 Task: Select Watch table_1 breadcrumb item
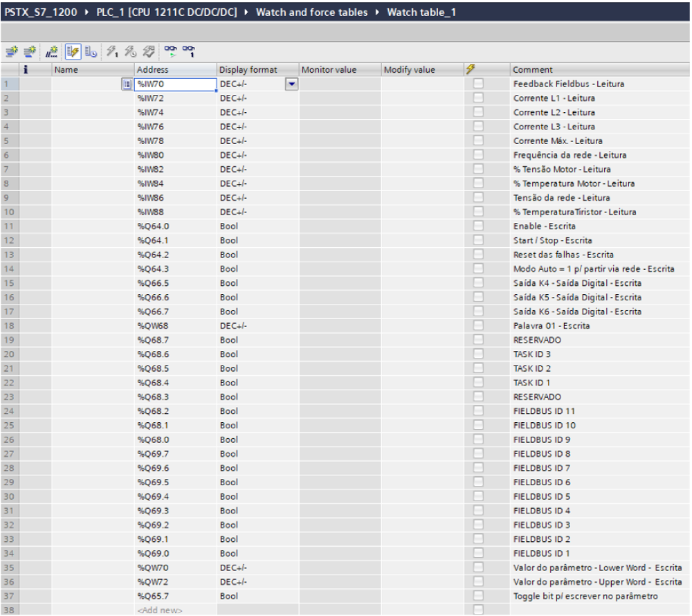pyautogui.click(x=421, y=12)
